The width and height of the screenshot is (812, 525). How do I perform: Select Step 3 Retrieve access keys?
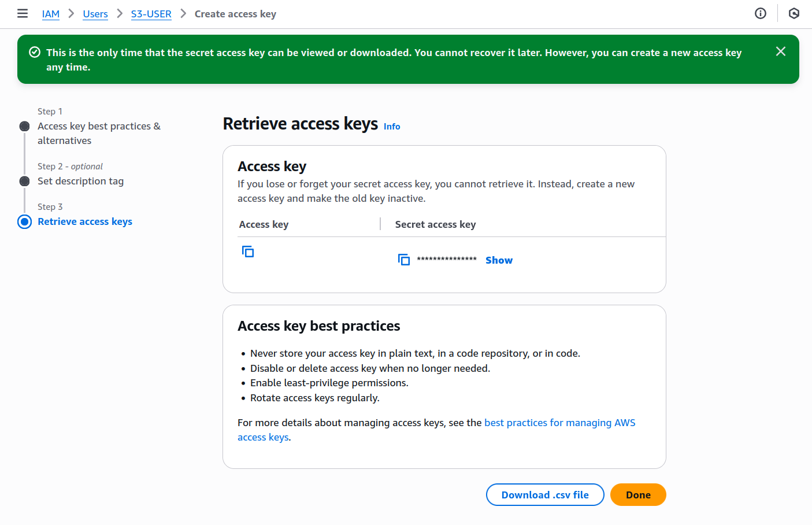coord(85,221)
